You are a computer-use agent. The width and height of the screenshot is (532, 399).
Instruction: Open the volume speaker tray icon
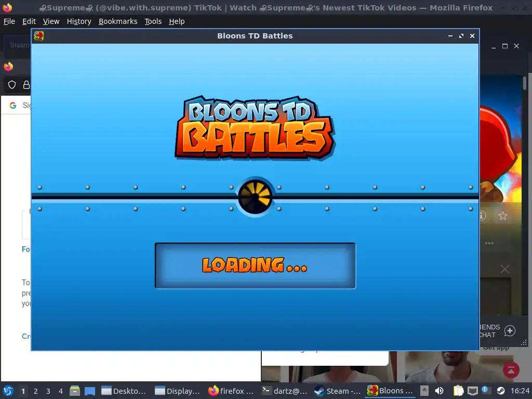point(439,391)
